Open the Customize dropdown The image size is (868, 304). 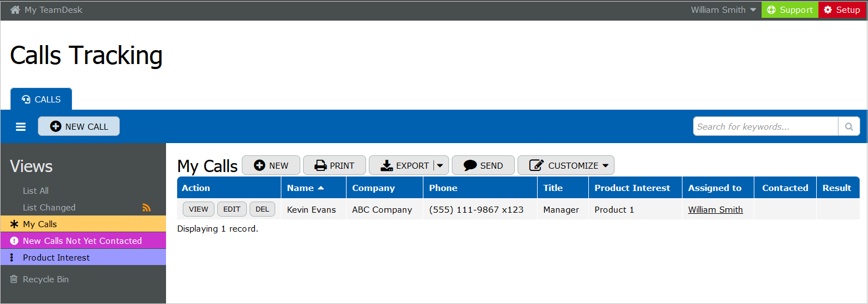(565, 165)
